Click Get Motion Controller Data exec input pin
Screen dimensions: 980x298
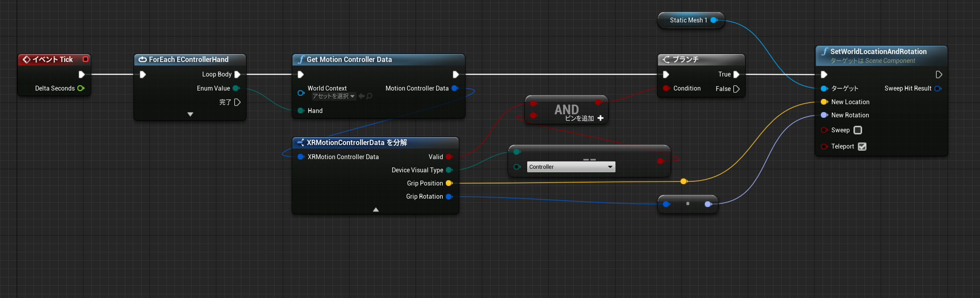click(301, 74)
